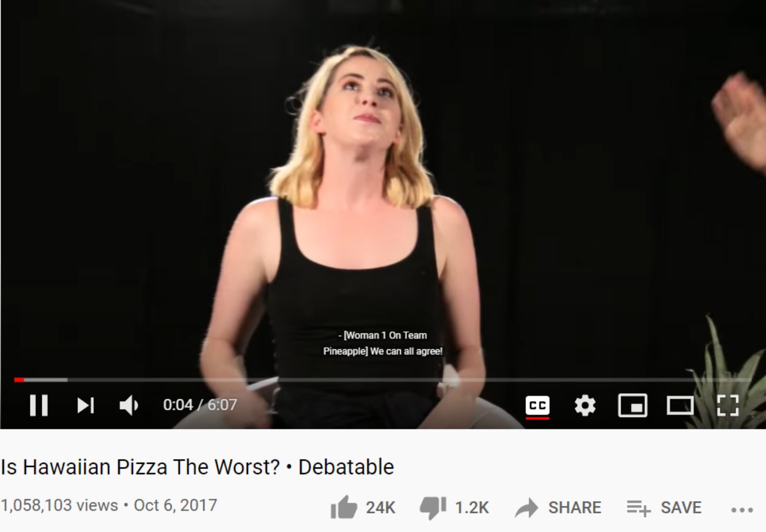Open the three-dots more actions menu
This screenshot has width=766, height=532.
tap(742, 510)
